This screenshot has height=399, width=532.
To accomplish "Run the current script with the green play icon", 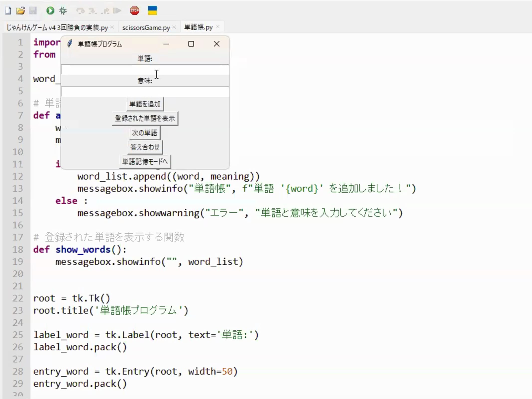I will click(x=50, y=11).
